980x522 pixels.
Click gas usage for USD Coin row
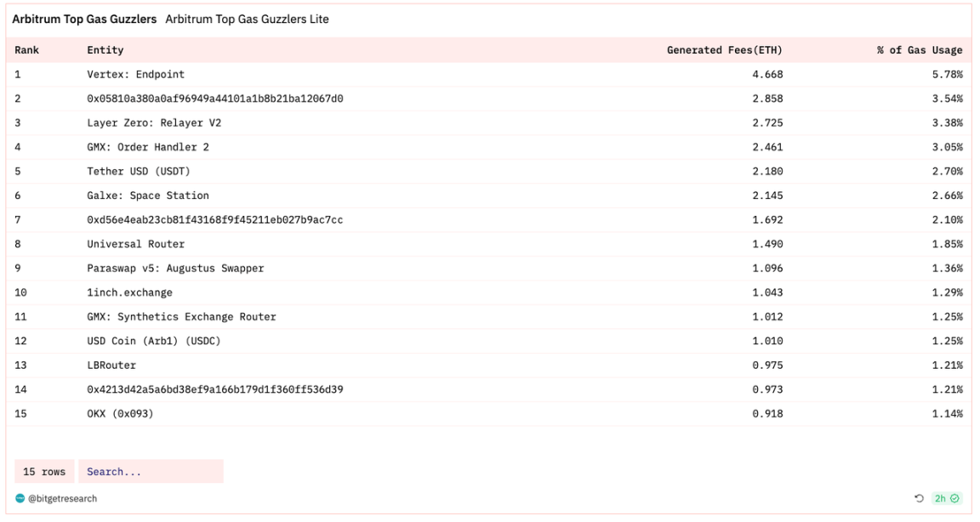(948, 341)
